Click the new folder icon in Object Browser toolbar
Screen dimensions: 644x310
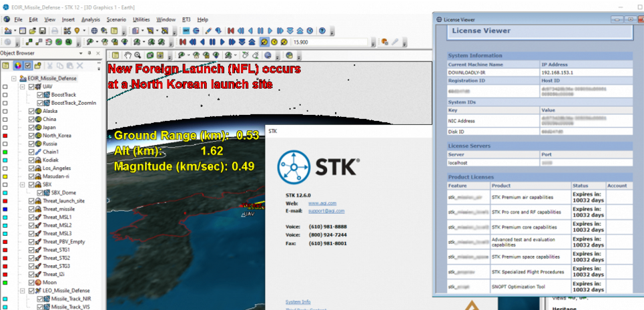pyautogui.click(x=38, y=65)
